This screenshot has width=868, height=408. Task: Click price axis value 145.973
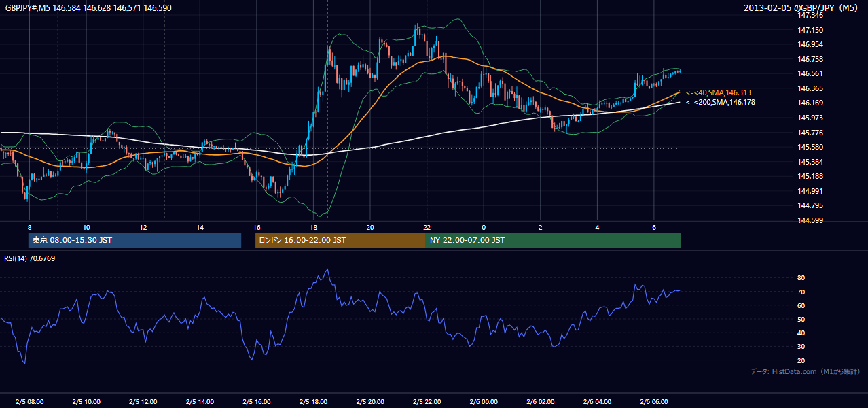point(811,118)
